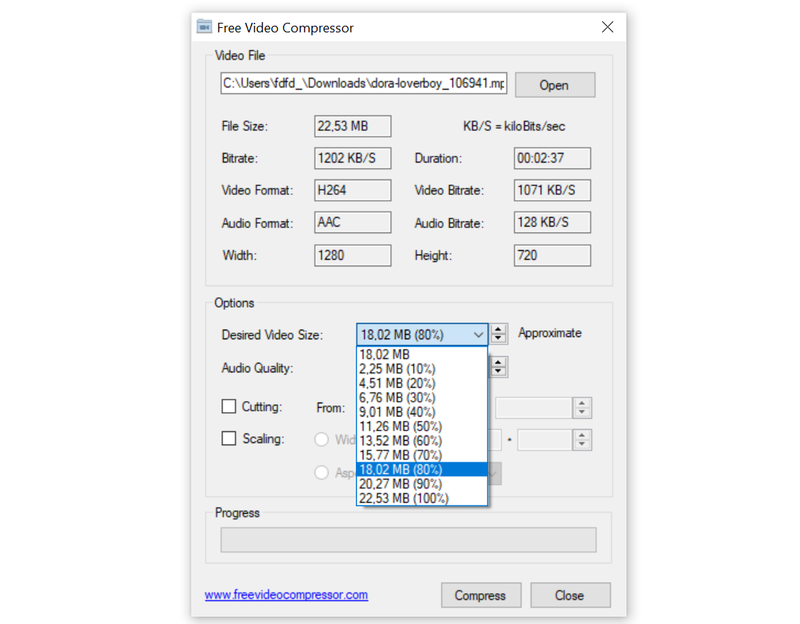
Task: Click the Bitrate field showing 1202 KB/S
Action: pyautogui.click(x=353, y=158)
